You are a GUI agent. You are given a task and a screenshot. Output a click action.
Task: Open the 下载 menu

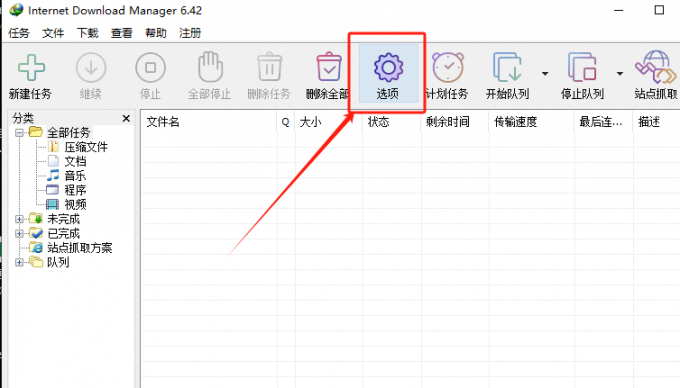tap(88, 33)
